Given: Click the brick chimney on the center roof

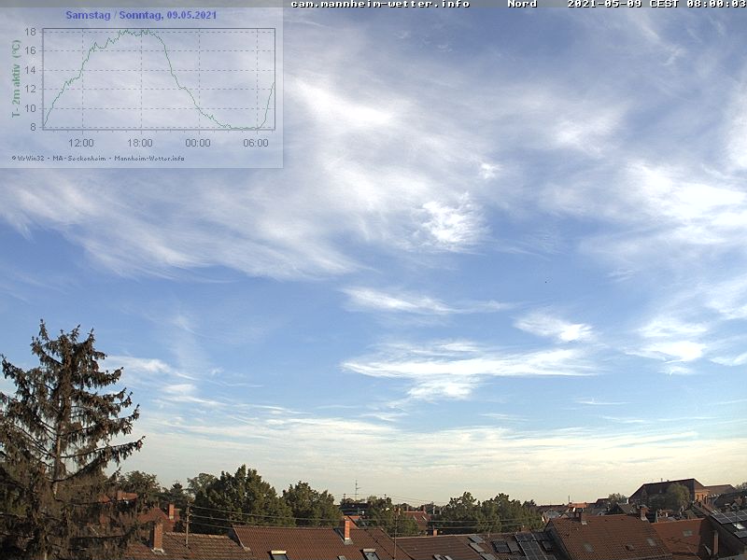Looking at the screenshot, I should (x=347, y=530).
